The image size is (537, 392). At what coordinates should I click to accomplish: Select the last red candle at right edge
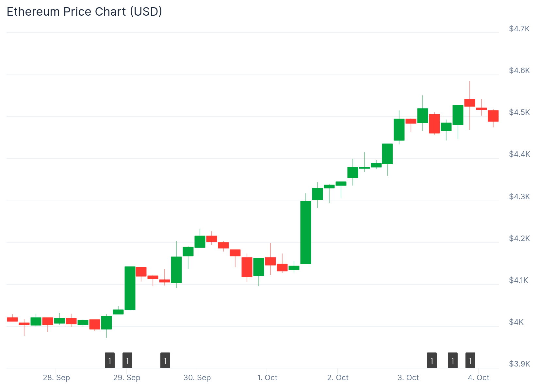click(493, 116)
